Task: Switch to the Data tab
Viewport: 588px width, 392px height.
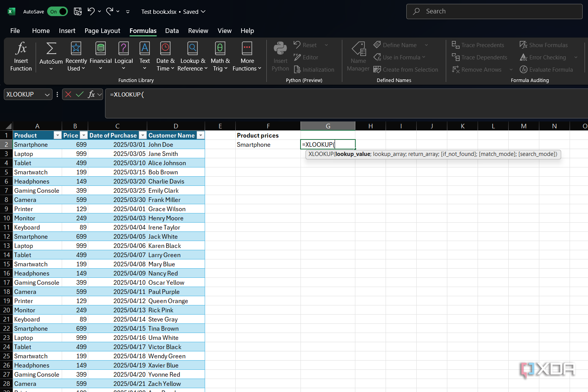Action: point(172,31)
